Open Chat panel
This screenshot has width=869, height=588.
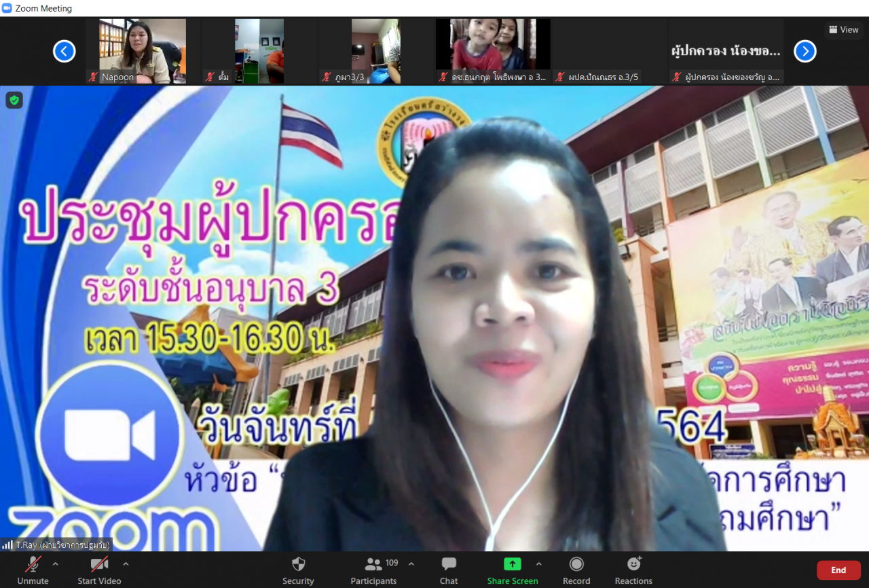(x=449, y=570)
